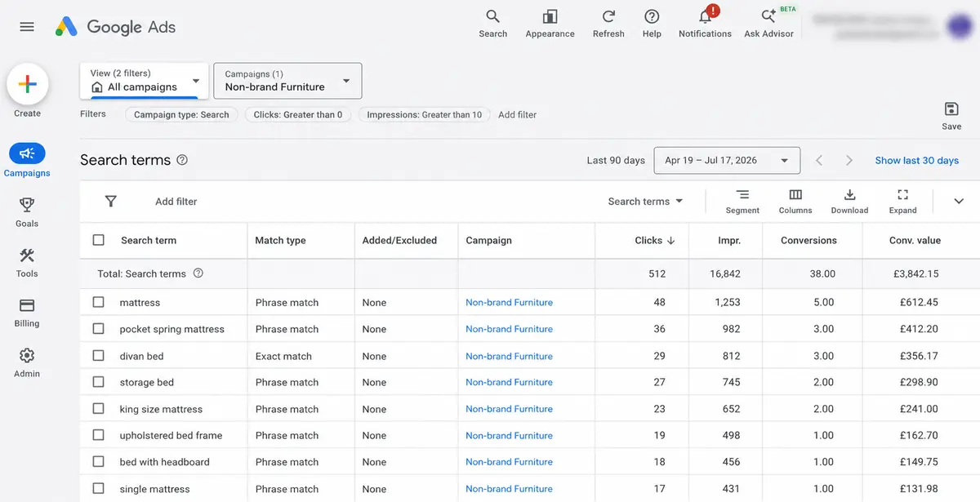Check the 'single mattress' row

click(99, 489)
